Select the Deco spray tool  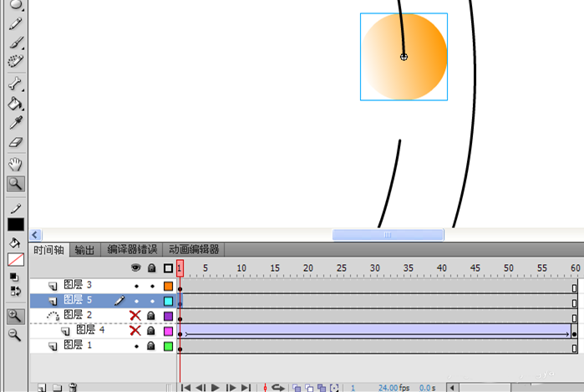(x=16, y=61)
